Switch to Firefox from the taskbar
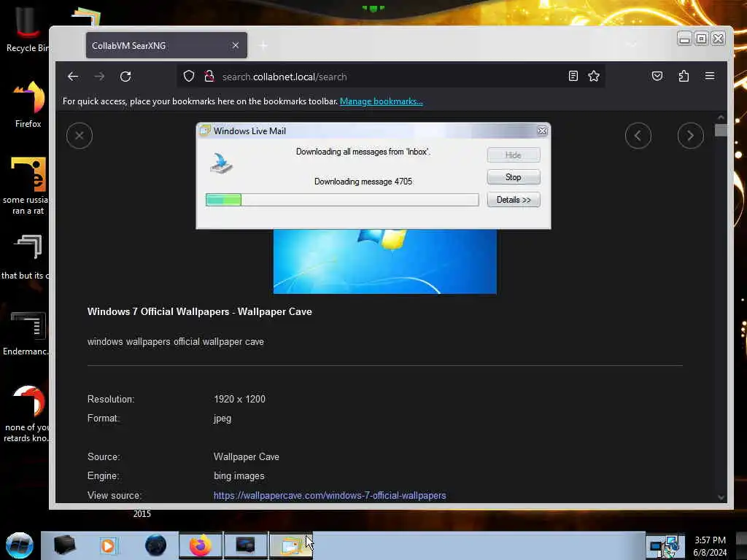747x560 pixels. point(201,545)
